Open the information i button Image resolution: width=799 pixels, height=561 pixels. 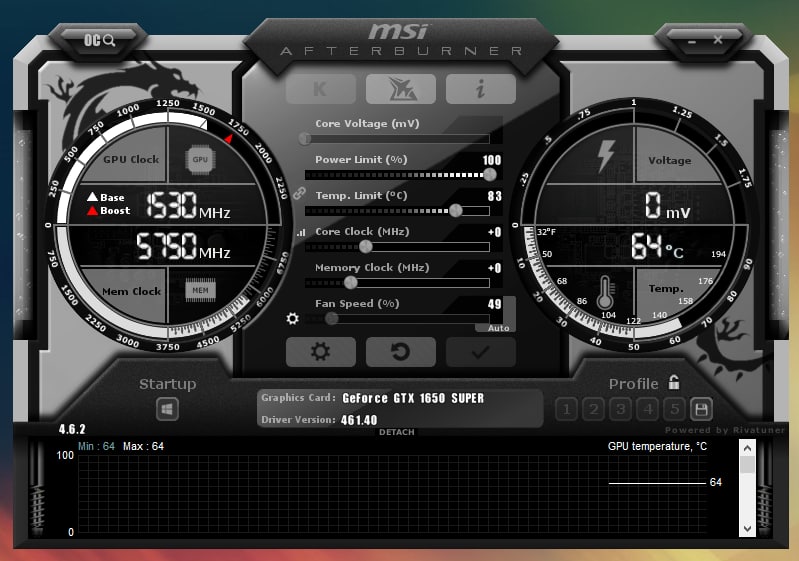(x=481, y=89)
